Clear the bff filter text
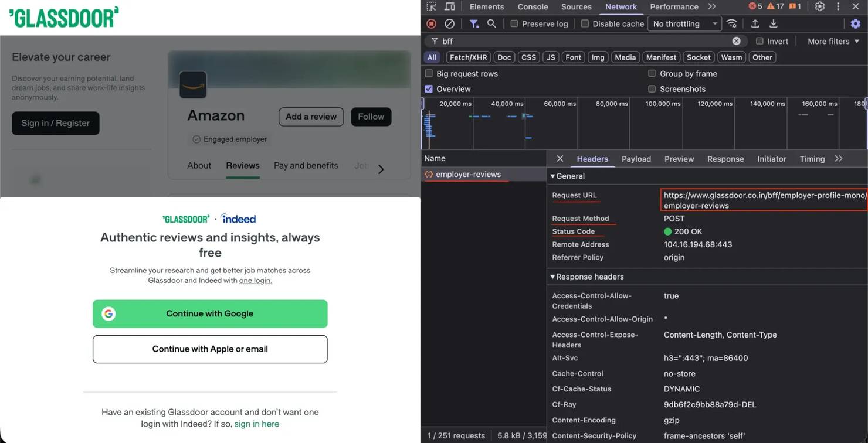 pyautogui.click(x=736, y=41)
